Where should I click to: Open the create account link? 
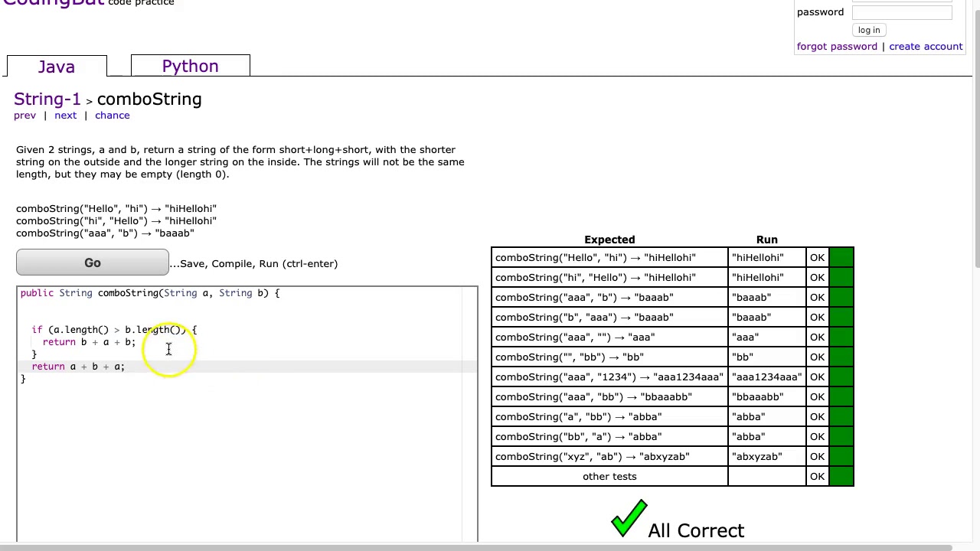(926, 47)
